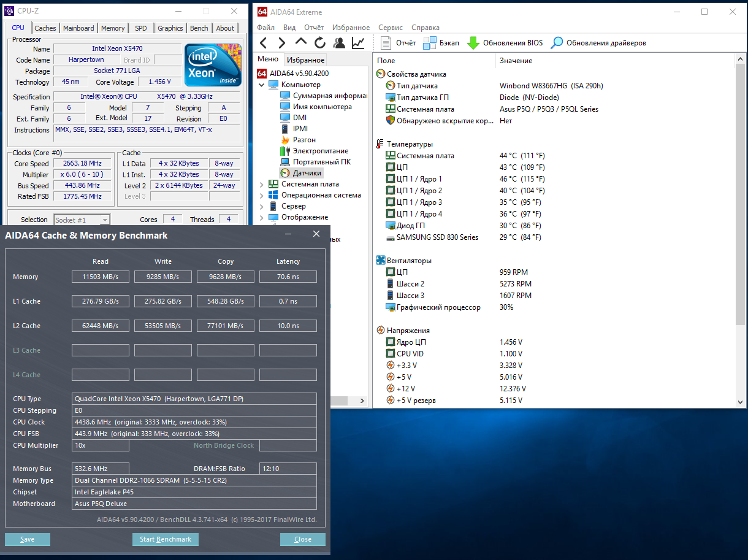Open the Разгон overclock tree item
Screen dimensions: 748x560
coord(298,140)
